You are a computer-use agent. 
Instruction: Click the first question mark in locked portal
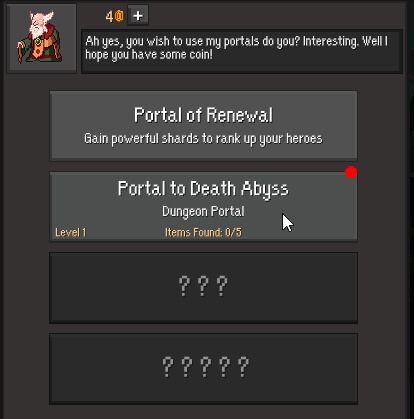184,286
